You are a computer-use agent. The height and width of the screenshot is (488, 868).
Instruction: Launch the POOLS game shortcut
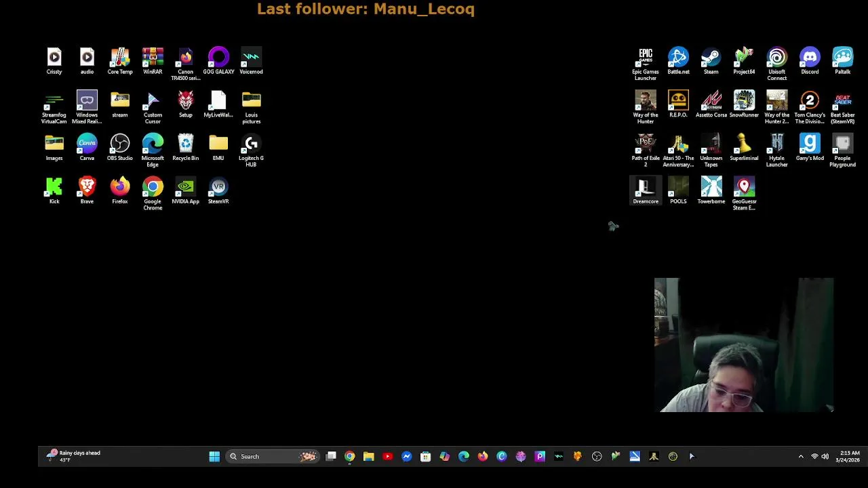pos(678,191)
